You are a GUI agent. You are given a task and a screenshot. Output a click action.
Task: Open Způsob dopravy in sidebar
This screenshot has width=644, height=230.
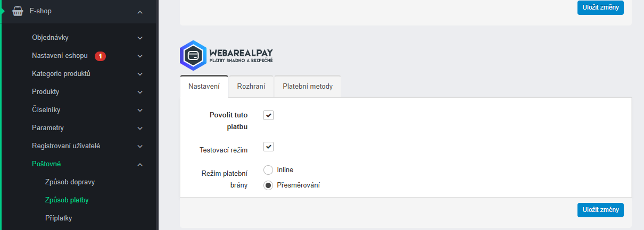tap(70, 182)
